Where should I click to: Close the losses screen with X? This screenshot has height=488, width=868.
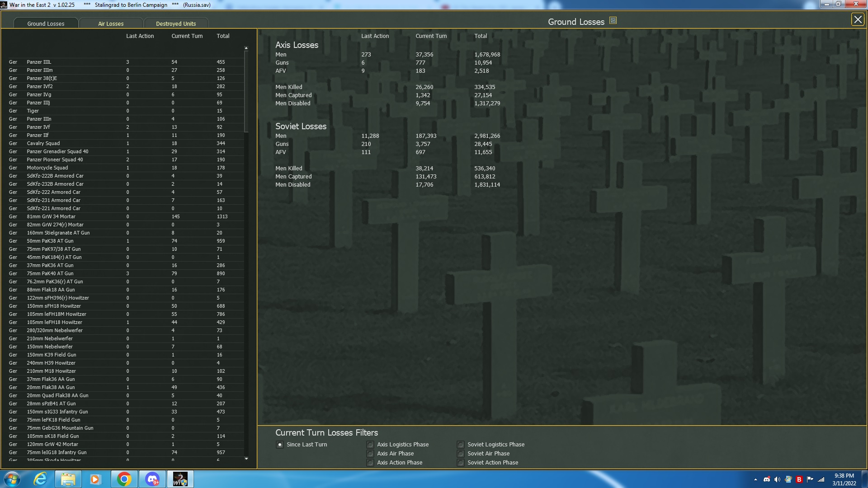pos(857,19)
